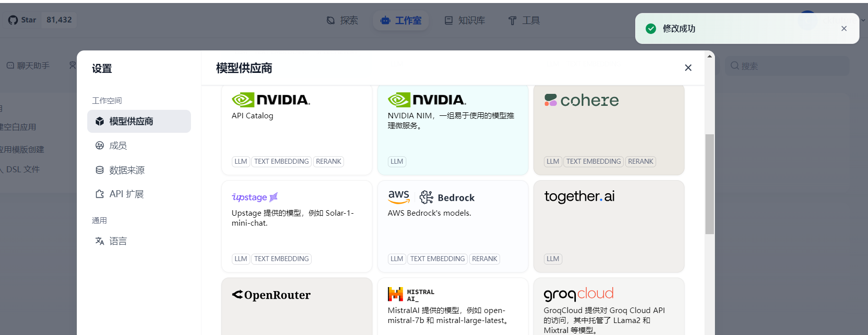This screenshot has width=868, height=335.
Task: Click the dialog vertical scrollbar
Action: tap(709, 184)
